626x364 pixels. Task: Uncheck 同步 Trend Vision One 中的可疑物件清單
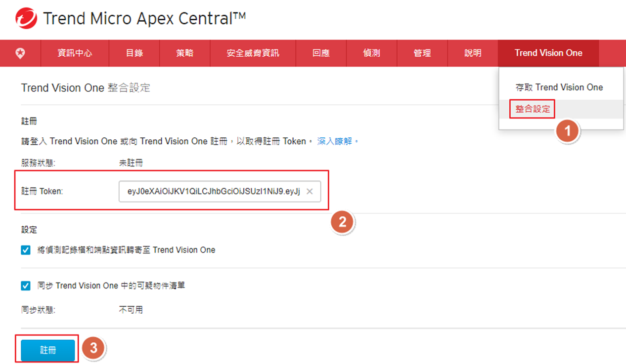[x=26, y=286]
